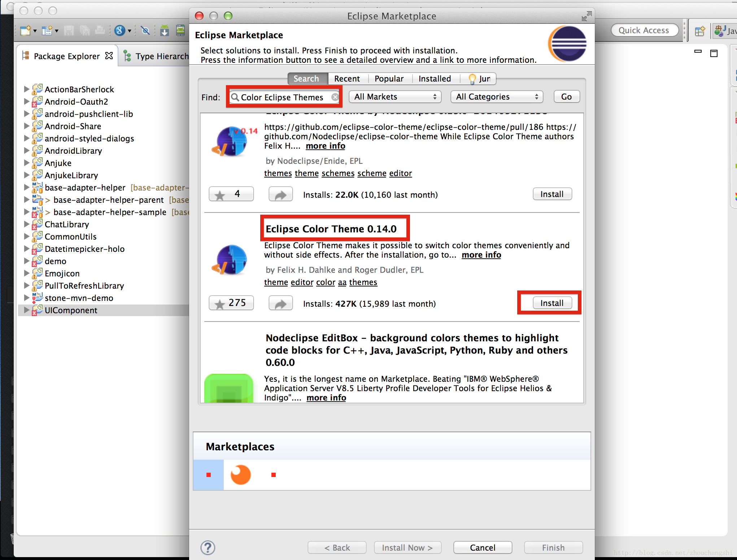737x560 pixels.
Task: Click the help question mark icon
Action: 208,547
